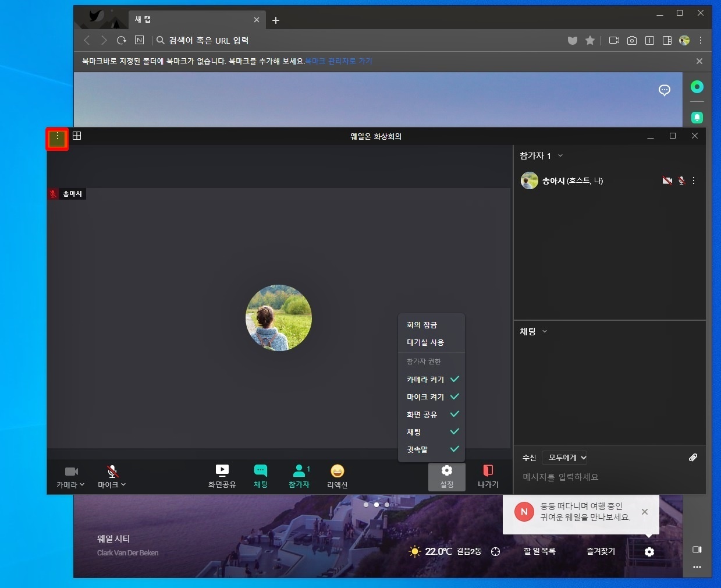721x588 pixels.
Task: Open a new browser tab with plus
Action: 276,20
